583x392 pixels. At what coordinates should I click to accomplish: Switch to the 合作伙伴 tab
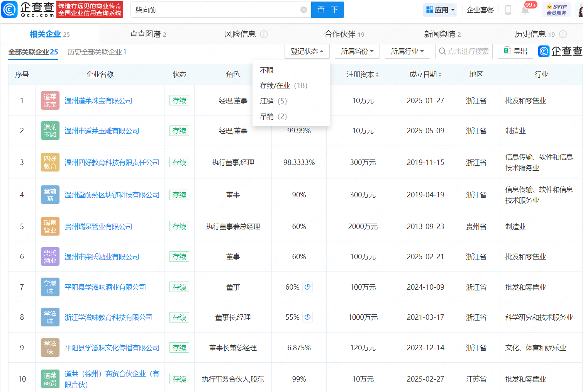(x=344, y=34)
